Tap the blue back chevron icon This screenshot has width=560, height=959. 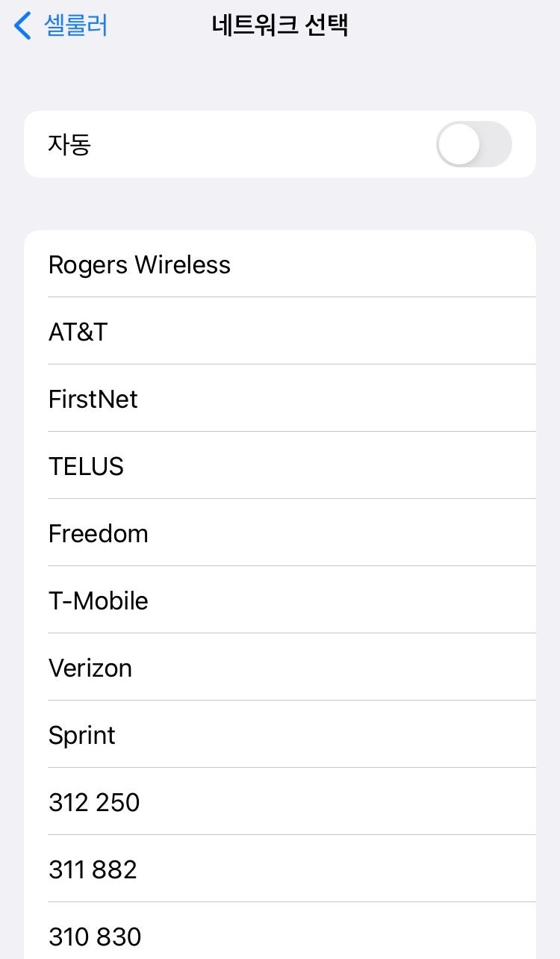[x=22, y=25]
